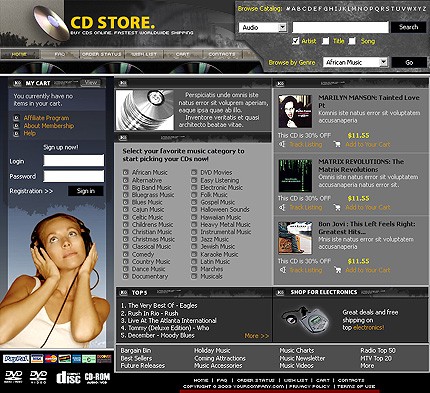Click the Go genre button
This screenshot has width=430, height=393.
click(x=409, y=62)
